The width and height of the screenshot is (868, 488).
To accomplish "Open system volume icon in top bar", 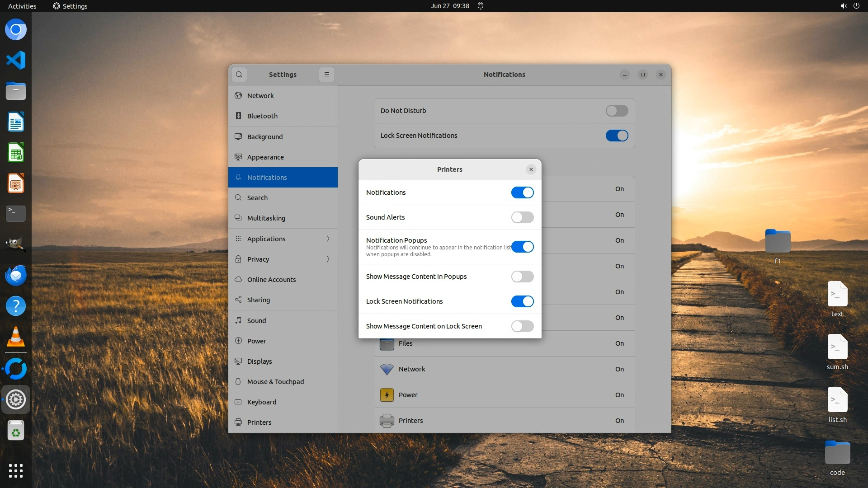I will pyautogui.click(x=843, y=6).
